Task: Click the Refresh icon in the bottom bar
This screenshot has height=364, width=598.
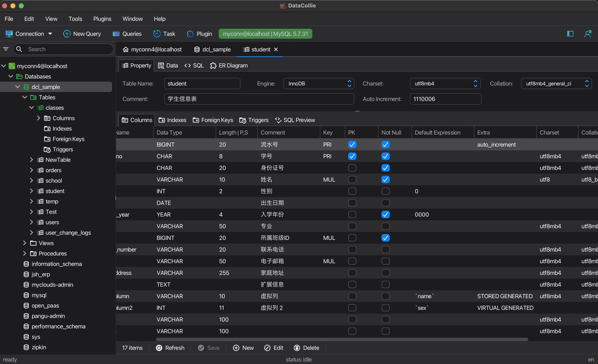Action: 159,348
